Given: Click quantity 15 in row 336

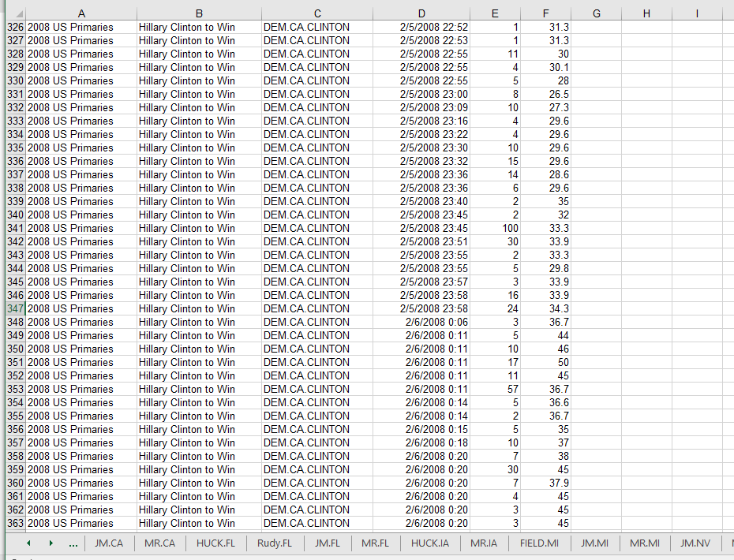Looking at the screenshot, I should [x=495, y=162].
